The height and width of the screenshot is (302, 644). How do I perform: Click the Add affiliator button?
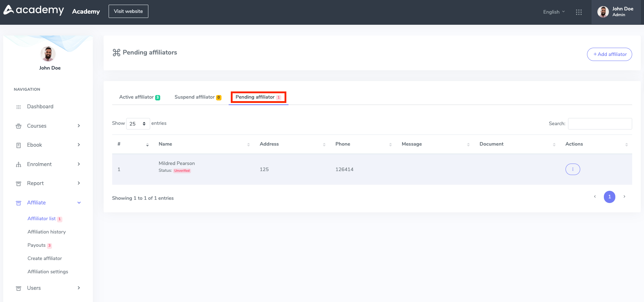pos(609,55)
